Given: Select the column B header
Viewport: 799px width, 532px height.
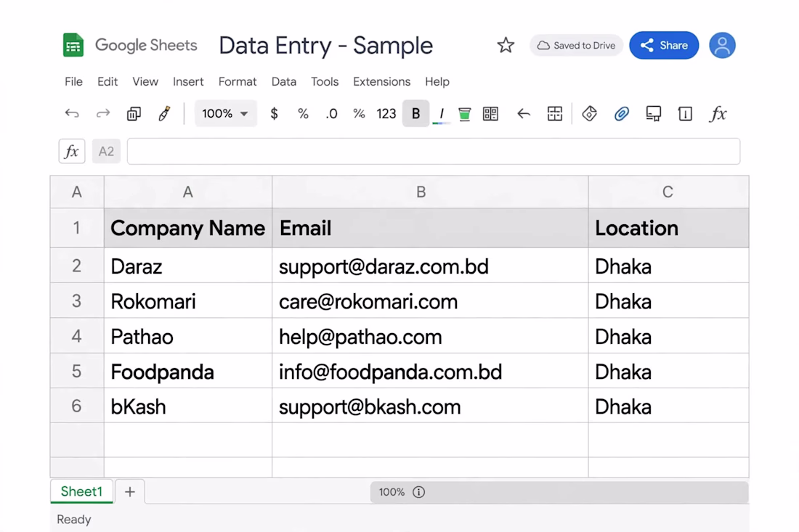Looking at the screenshot, I should coord(430,192).
